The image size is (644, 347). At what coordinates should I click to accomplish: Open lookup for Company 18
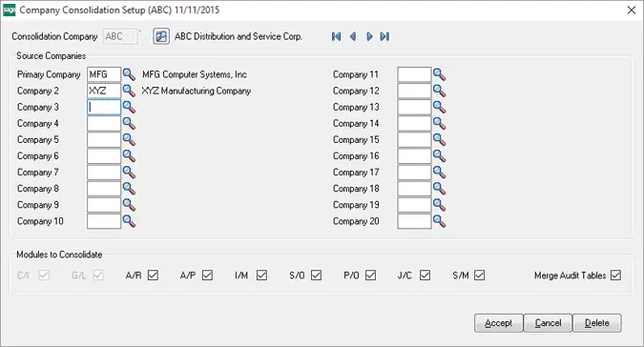(440, 189)
